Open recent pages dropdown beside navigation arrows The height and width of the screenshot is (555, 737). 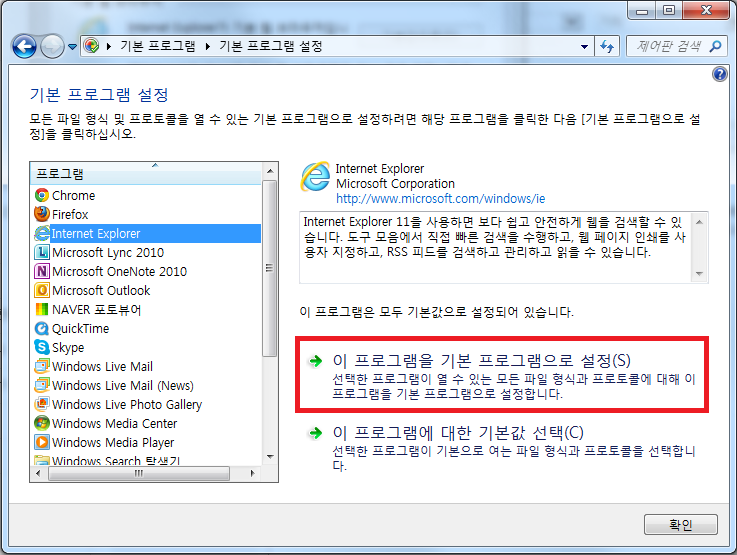(x=72, y=47)
